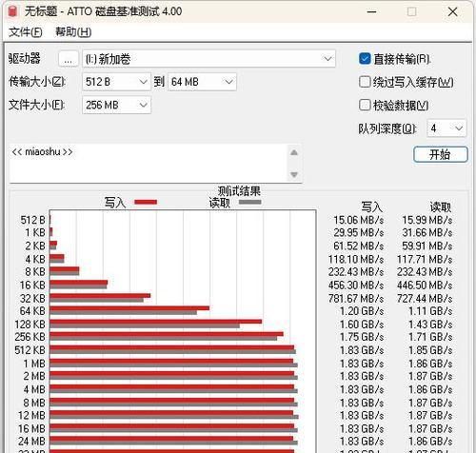Click the description box scroll down arrow

294,174
